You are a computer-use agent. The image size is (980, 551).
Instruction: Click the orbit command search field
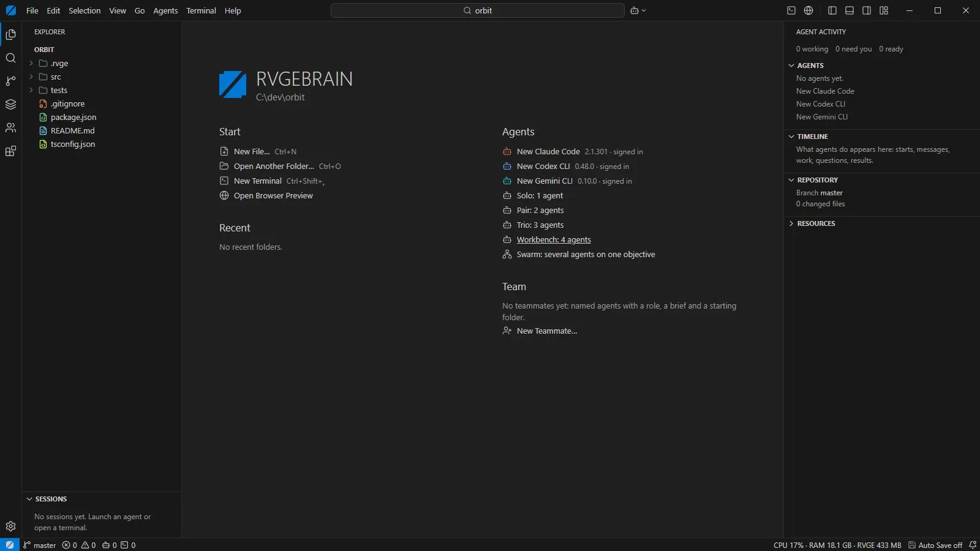pyautogui.click(x=478, y=10)
